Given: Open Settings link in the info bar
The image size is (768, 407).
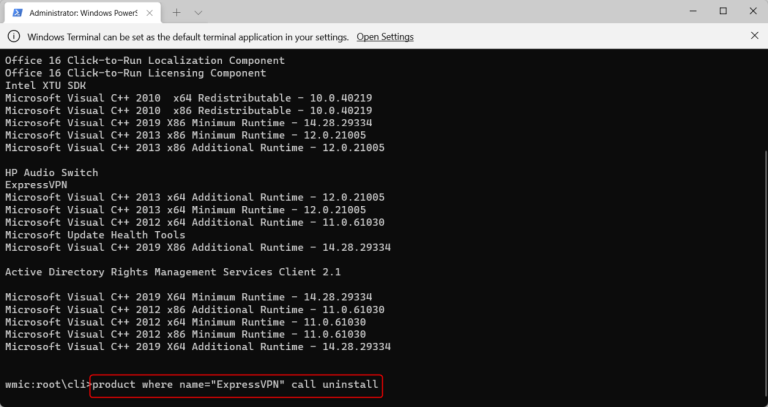Looking at the screenshot, I should 385,37.
